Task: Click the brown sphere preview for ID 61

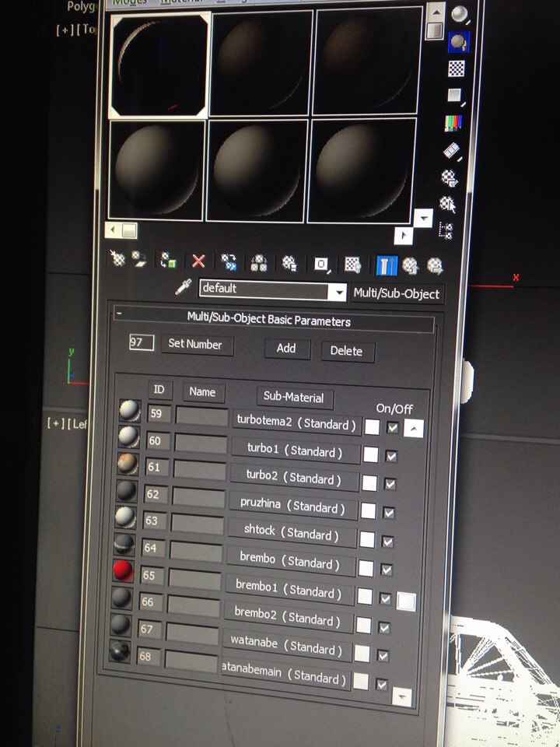Action: pyautogui.click(x=128, y=464)
